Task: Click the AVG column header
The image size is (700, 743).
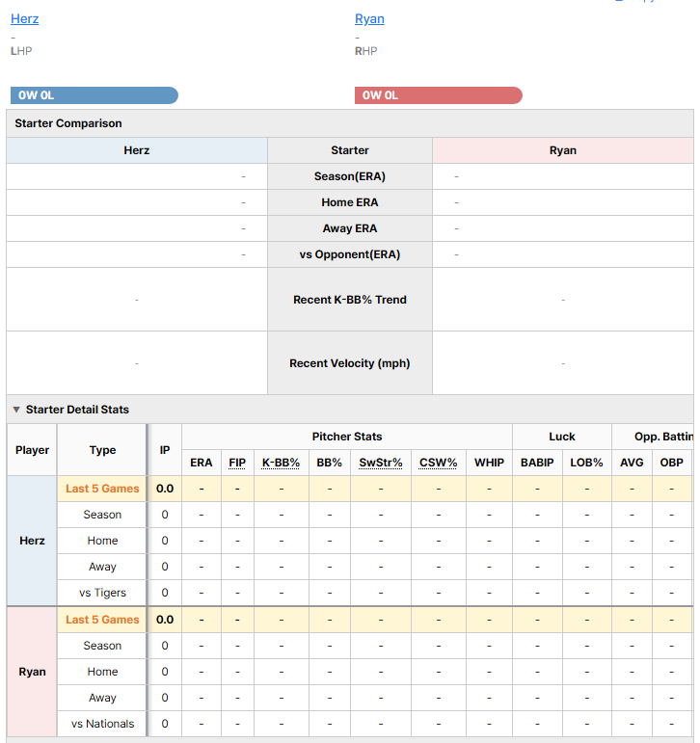Action: 632,463
